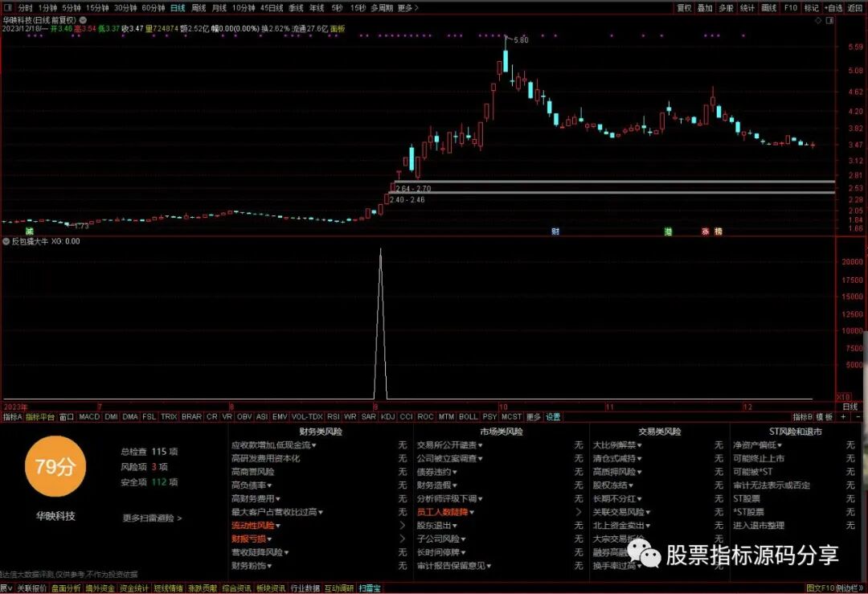Select the VOL-TDX indicator

[x=307, y=417]
